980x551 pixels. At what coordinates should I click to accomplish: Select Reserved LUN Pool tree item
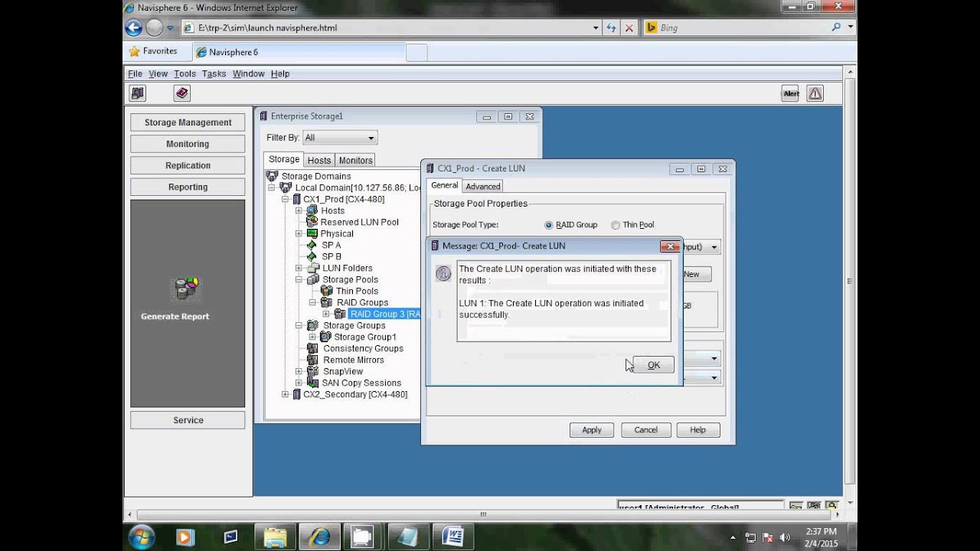point(359,222)
